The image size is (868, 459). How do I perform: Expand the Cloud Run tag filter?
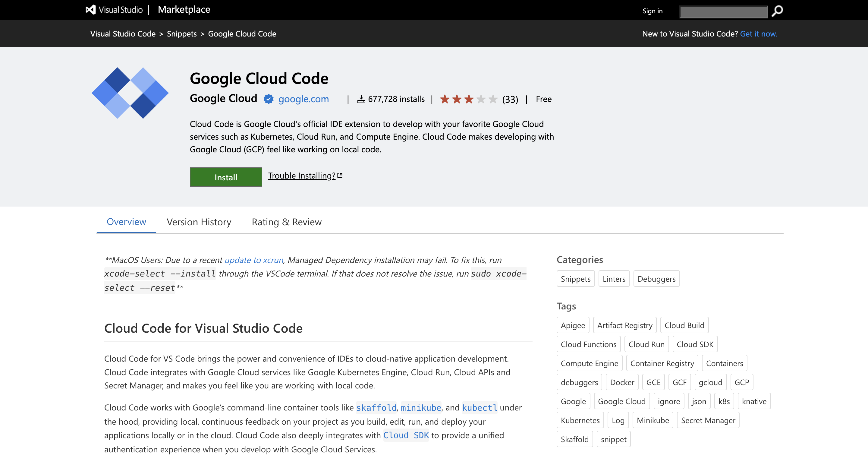point(646,344)
